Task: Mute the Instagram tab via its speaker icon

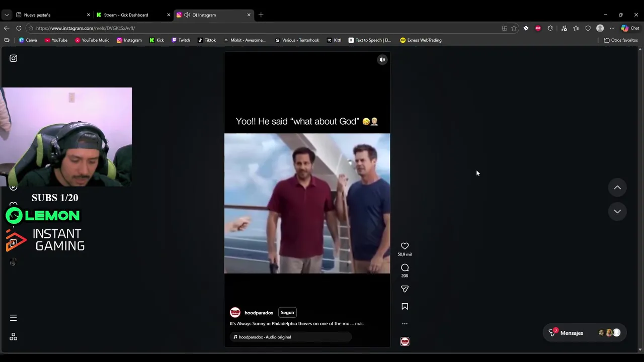Action: click(187, 15)
